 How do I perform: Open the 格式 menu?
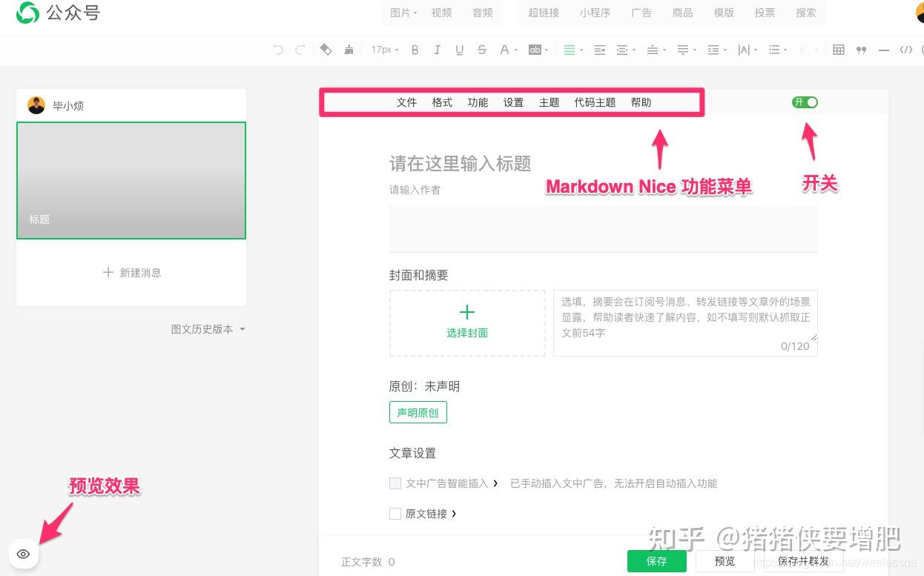click(442, 102)
